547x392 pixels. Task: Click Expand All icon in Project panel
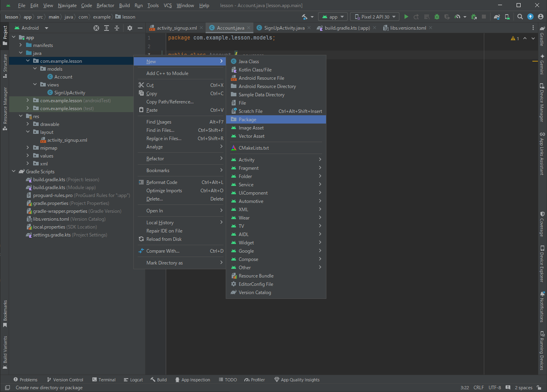[x=107, y=28]
